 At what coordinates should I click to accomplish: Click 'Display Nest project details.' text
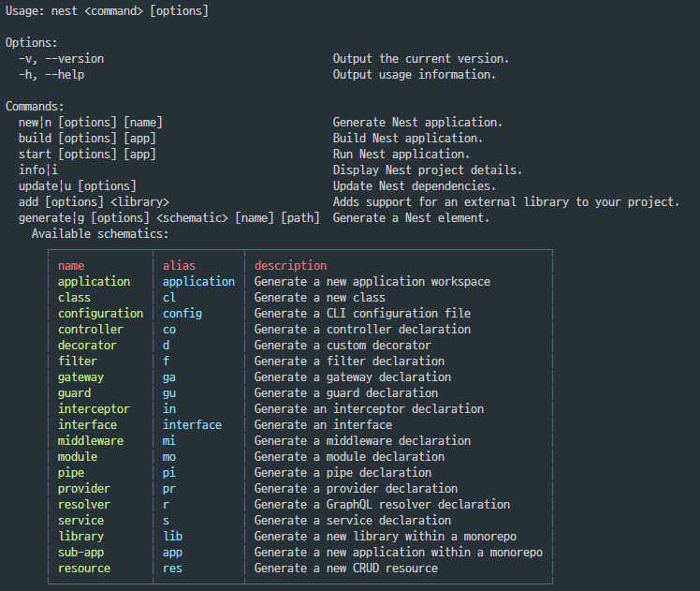[x=428, y=170]
